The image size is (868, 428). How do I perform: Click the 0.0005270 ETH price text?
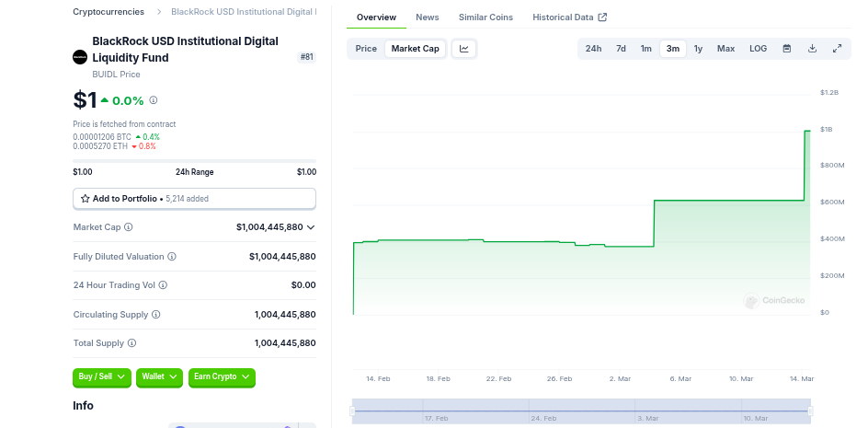click(x=100, y=146)
